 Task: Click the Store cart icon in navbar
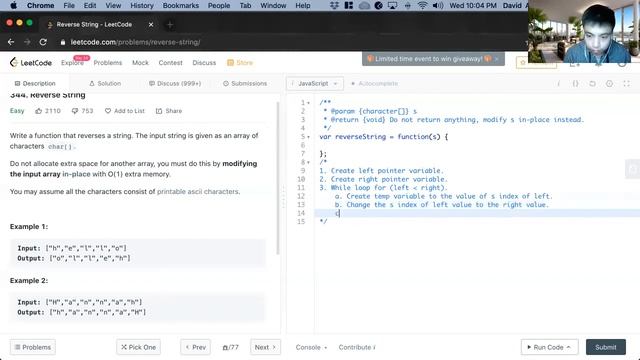pos(230,62)
